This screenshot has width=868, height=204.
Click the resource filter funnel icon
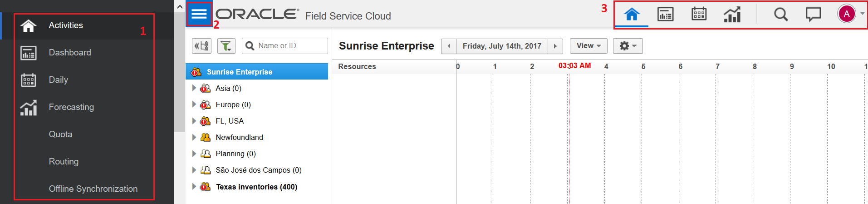tap(226, 46)
